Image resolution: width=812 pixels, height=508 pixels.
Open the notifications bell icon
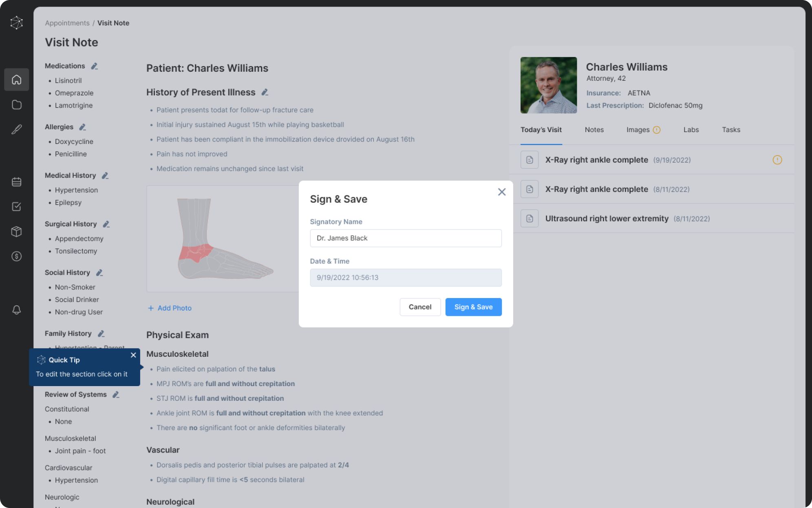[x=16, y=310]
